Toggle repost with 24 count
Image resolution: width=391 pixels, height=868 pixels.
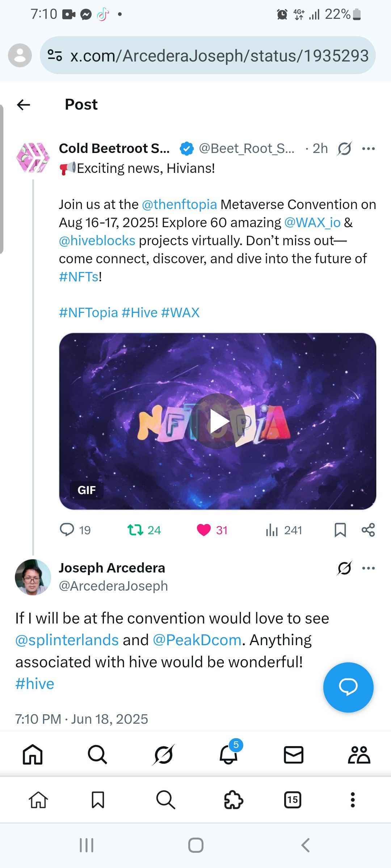144,530
